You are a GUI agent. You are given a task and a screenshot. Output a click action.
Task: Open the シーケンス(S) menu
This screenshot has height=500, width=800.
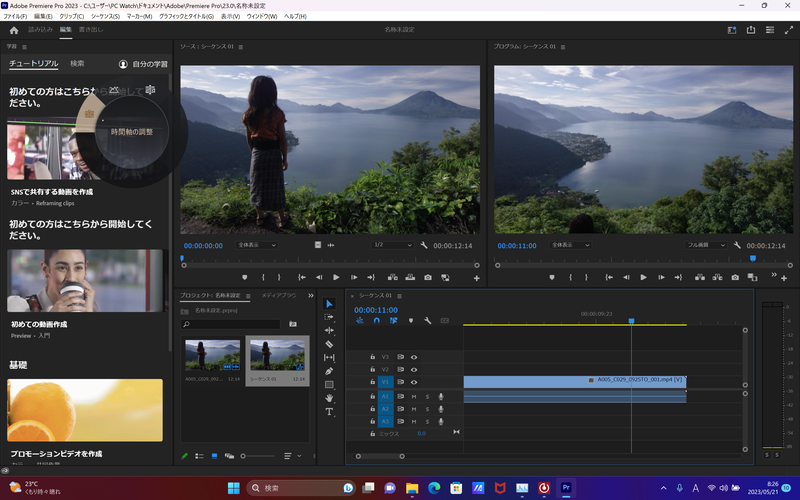(x=105, y=17)
